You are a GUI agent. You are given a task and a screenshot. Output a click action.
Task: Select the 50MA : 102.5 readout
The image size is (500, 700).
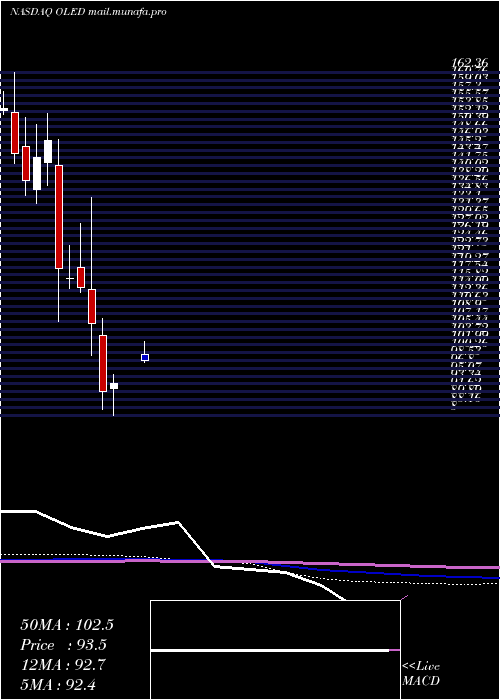[x=67, y=625]
